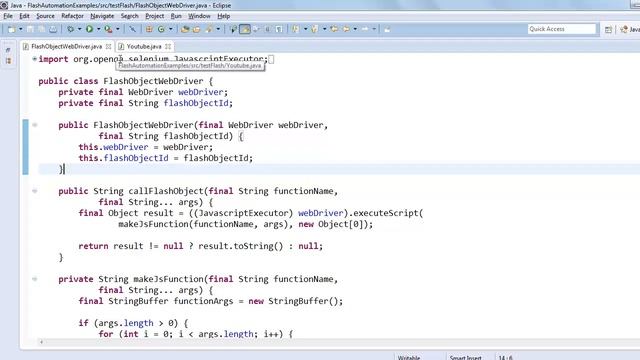Click the green Run button icon
The image size is (640, 360).
pyautogui.click(x=89, y=29)
